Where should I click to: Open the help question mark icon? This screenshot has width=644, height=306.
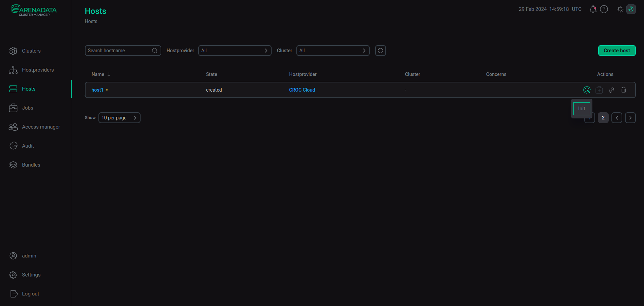click(x=604, y=9)
